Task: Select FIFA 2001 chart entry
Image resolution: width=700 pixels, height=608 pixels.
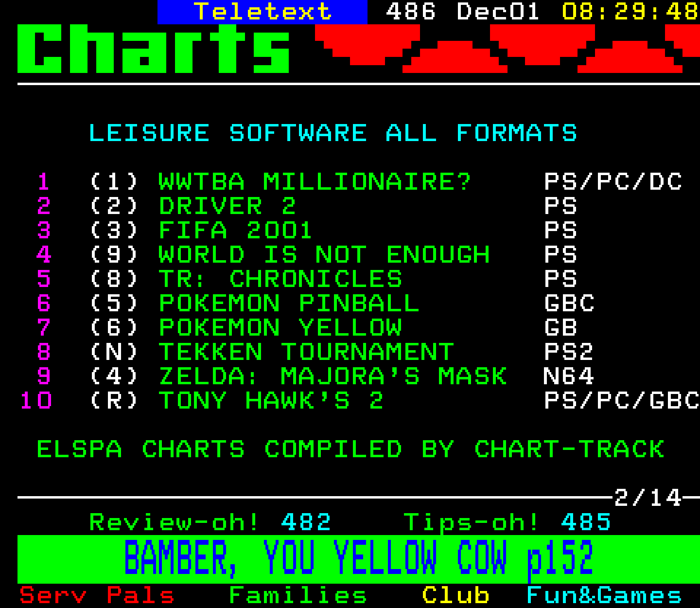Action: click(235, 231)
